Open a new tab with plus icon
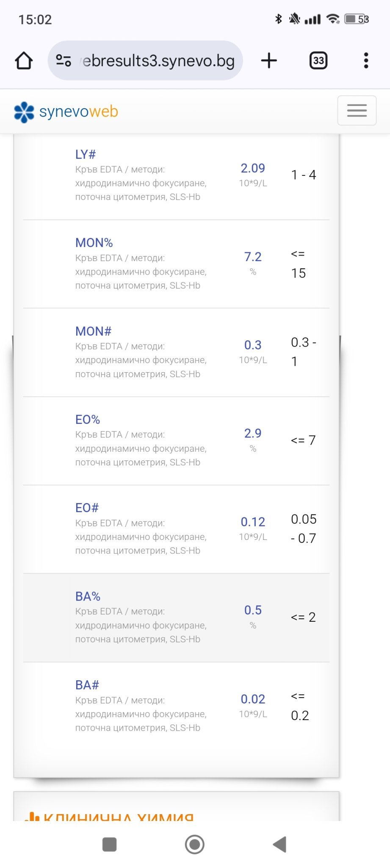The height and width of the screenshot is (868, 390). pos(269,61)
